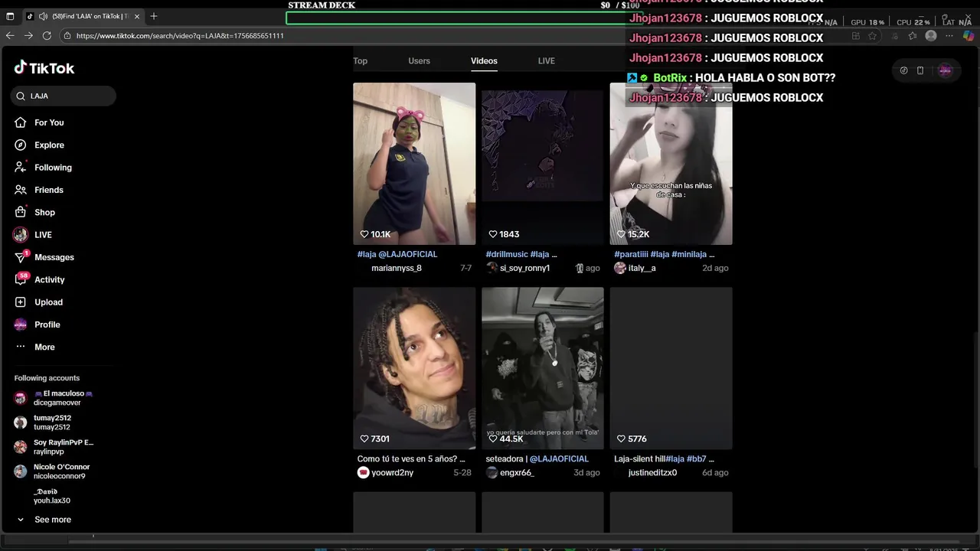Open Nicole O'Connor following account
This screenshot has width=980, height=551.
(x=52, y=471)
